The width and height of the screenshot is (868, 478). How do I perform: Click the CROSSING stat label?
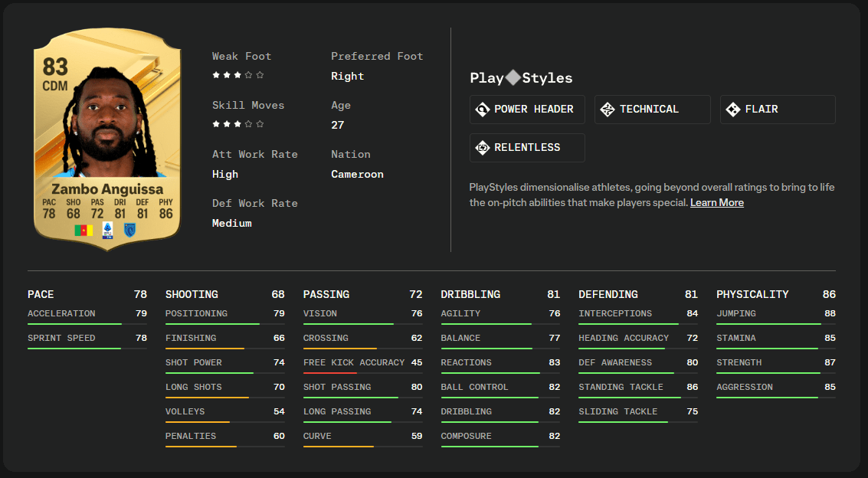326,338
